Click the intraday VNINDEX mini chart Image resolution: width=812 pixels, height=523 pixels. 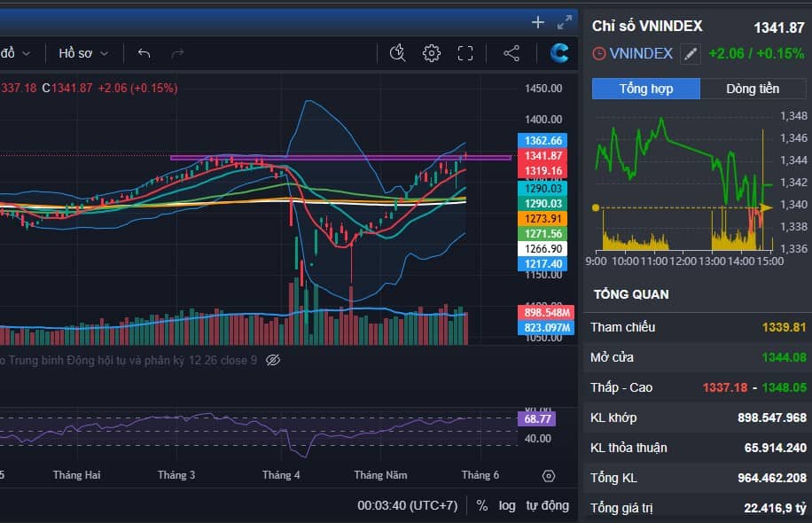tap(683, 183)
